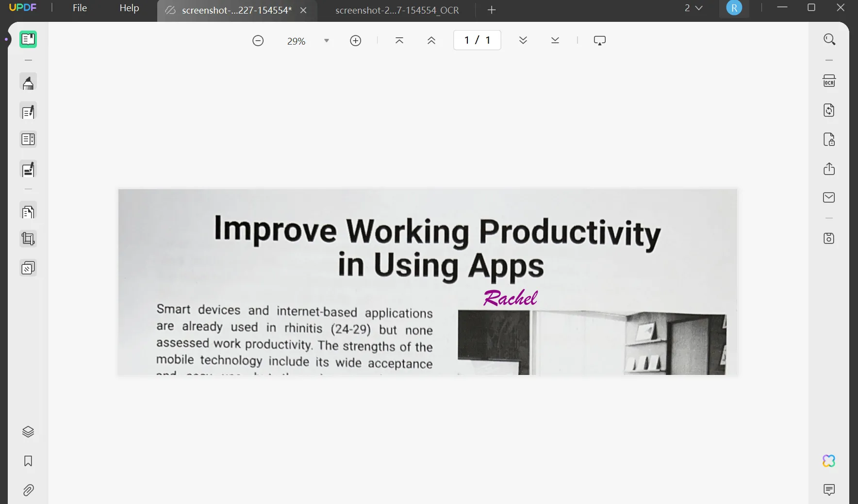Image resolution: width=858 pixels, height=504 pixels.
Task: Launch the UPDF AI assistant
Action: coord(829,461)
